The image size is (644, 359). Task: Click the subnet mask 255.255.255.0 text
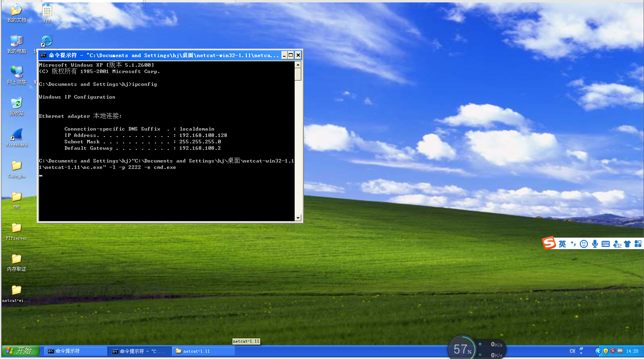coord(200,142)
